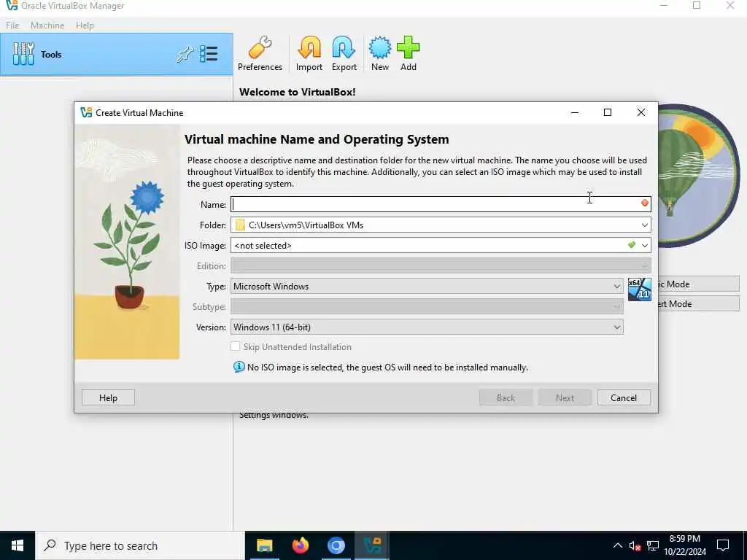Click the New virtual machine icon
Image resolution: width=747 pixels, height=560 pixels.
(x=379, y=54)
